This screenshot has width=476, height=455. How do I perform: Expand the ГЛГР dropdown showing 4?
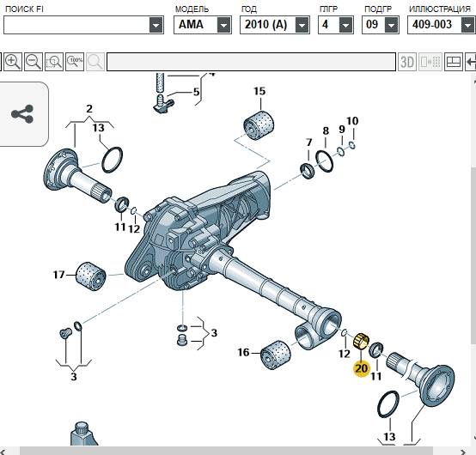(345, 25)
